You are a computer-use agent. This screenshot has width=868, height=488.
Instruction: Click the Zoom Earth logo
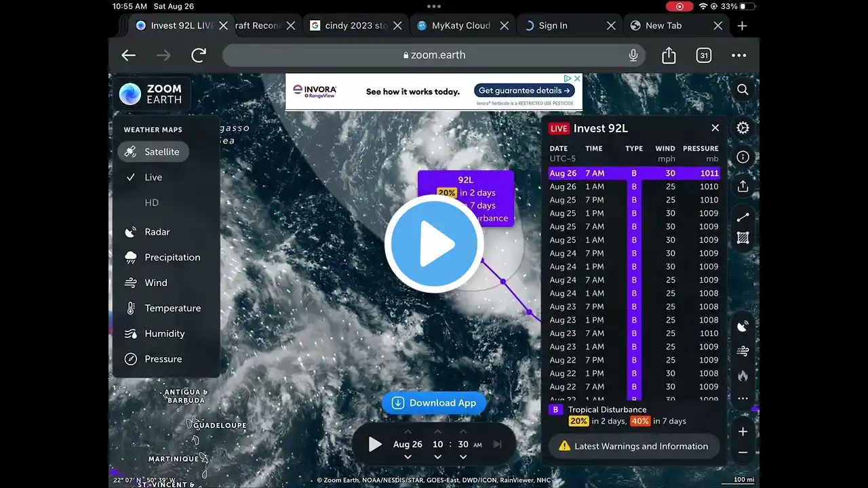click(x=151, y=94)
